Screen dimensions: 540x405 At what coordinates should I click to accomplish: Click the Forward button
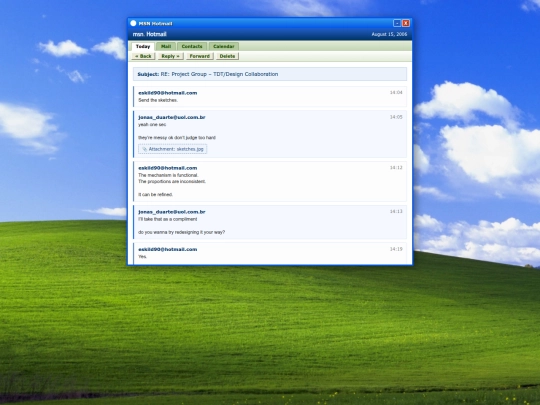[200, 56]
